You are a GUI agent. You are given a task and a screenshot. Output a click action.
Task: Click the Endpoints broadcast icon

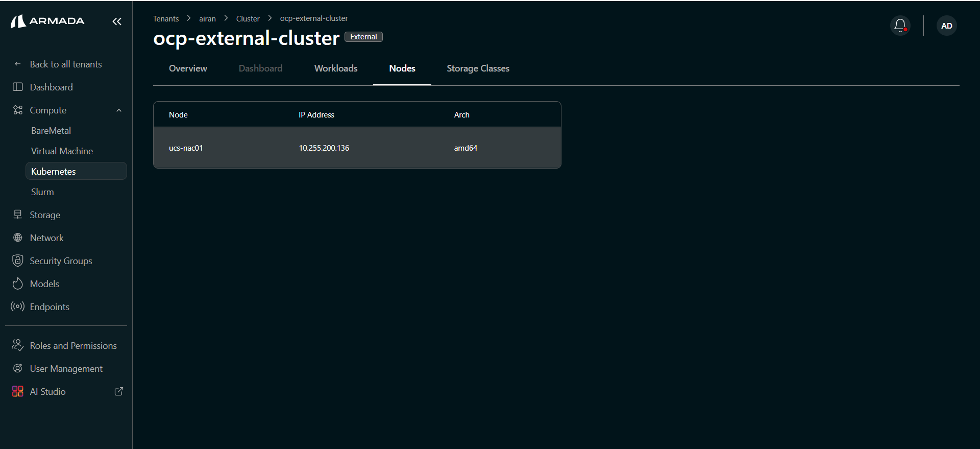click(x=18, y=306)
